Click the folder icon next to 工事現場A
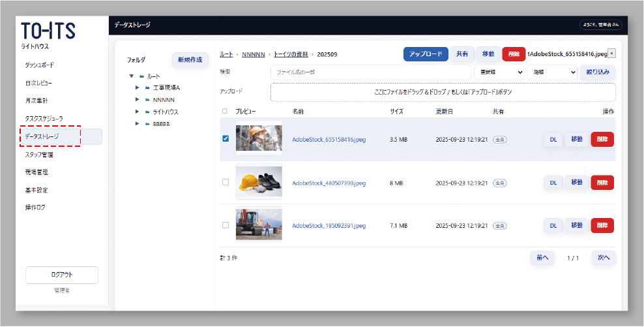Viewport: 644px width, 327px height. pos(147,87)
